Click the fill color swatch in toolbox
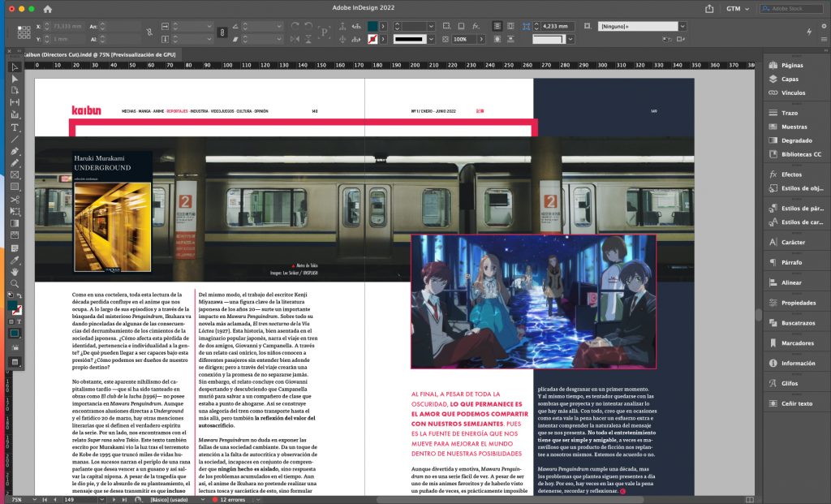 coord(12,305)
